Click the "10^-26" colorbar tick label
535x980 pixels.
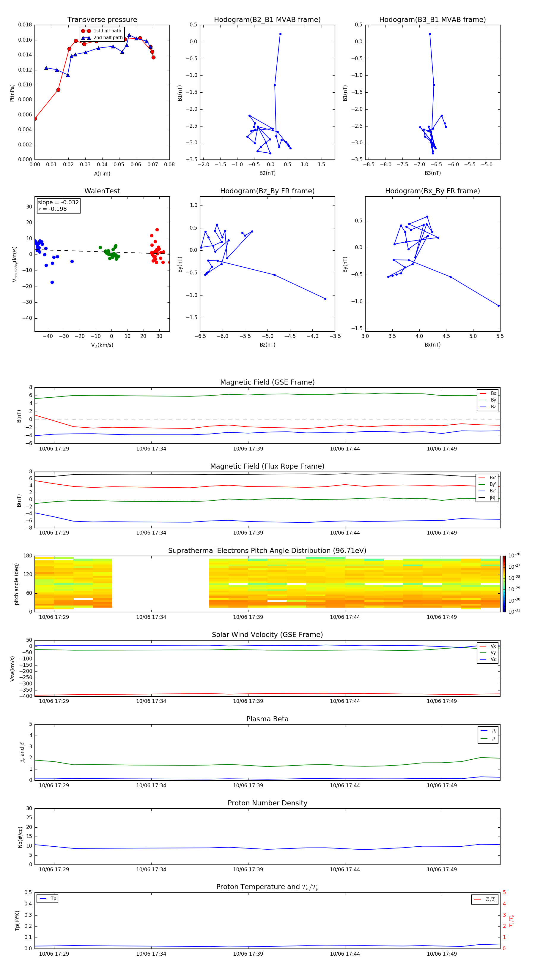(514, 555)
